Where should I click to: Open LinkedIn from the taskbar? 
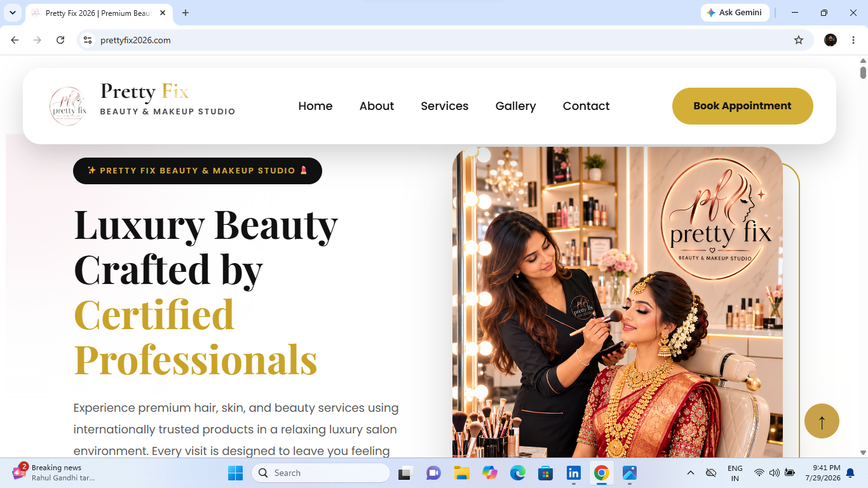tap(574, 473)
